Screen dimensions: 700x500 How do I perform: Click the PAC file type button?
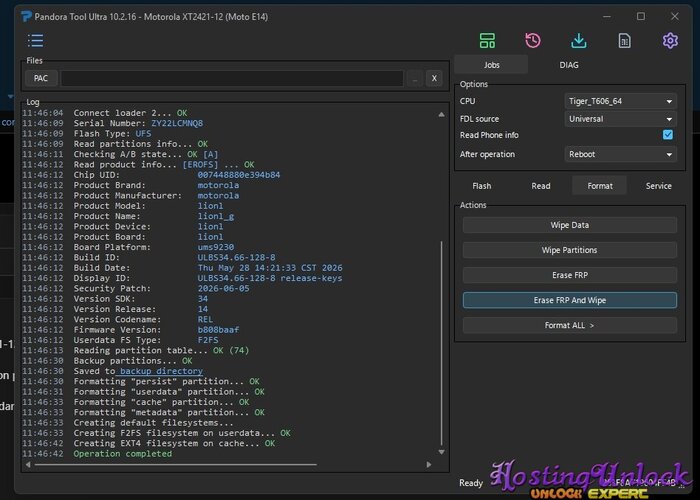tap(41, 79)
